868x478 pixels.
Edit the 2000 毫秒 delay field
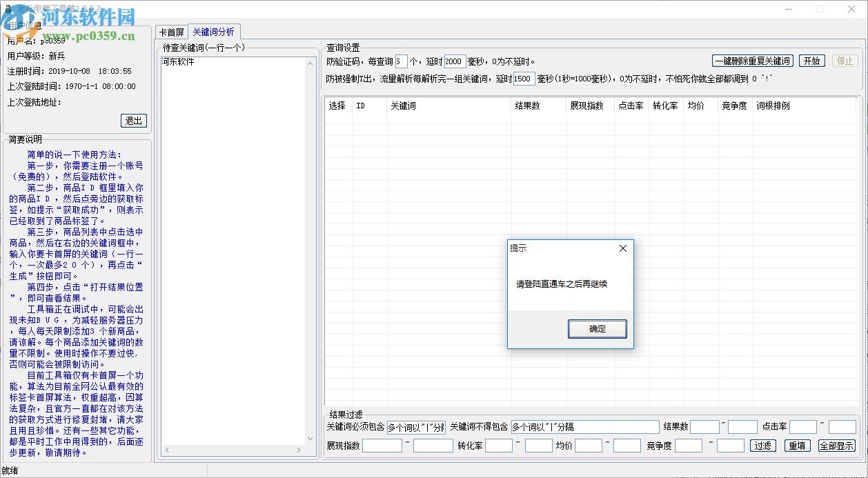(x=454, y=60)
